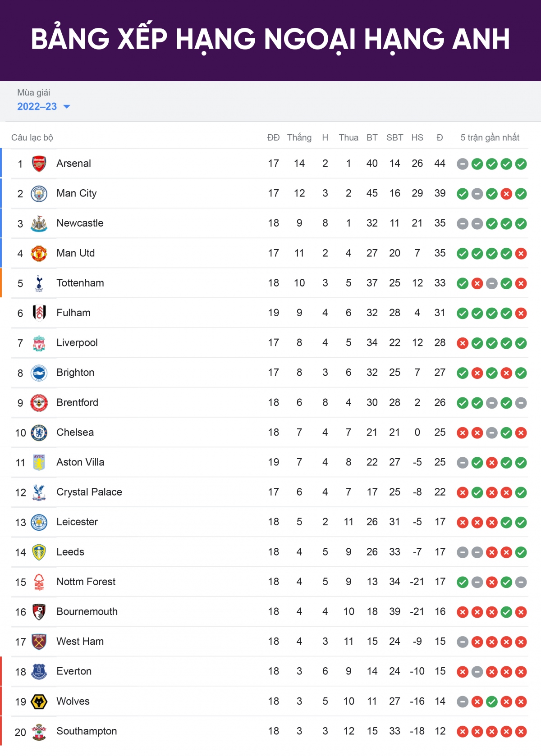Screen dimensions: 541x756
Task: Click the 5 trận gần nhất header
Action: pyautogui.click(x=490, y=137)
